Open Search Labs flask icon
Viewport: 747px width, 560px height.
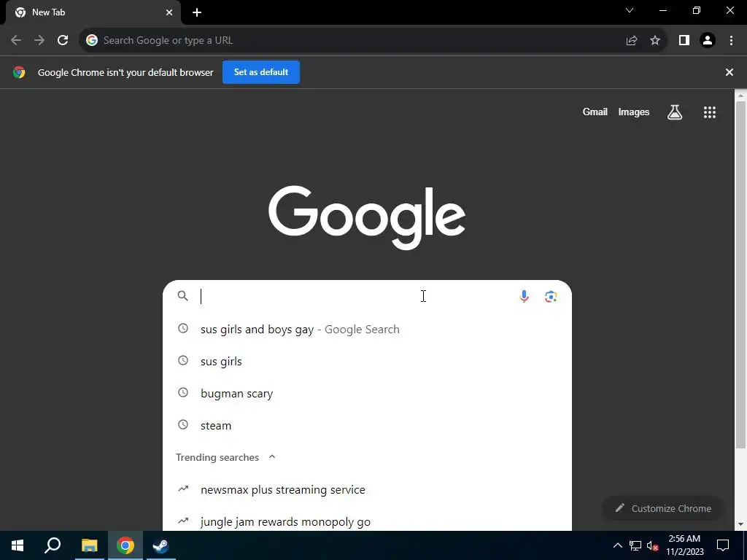coord(675,112)
